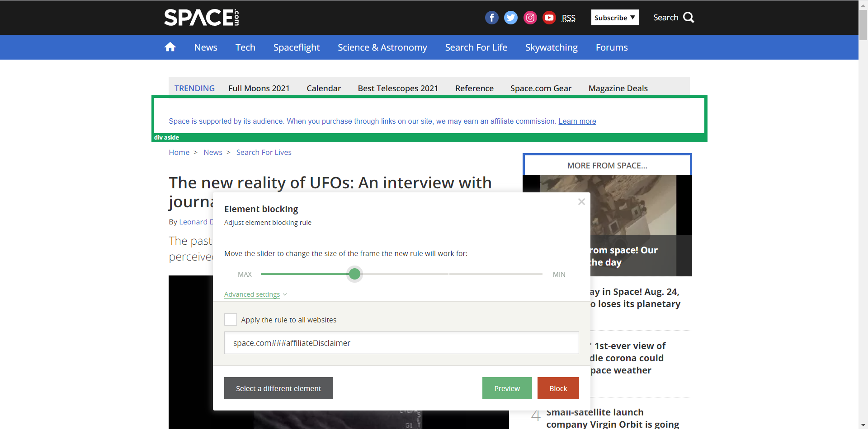The image size is (868, 429).
Task: Click the home icon in navigation bar
Action: click(x=170, y=47)
